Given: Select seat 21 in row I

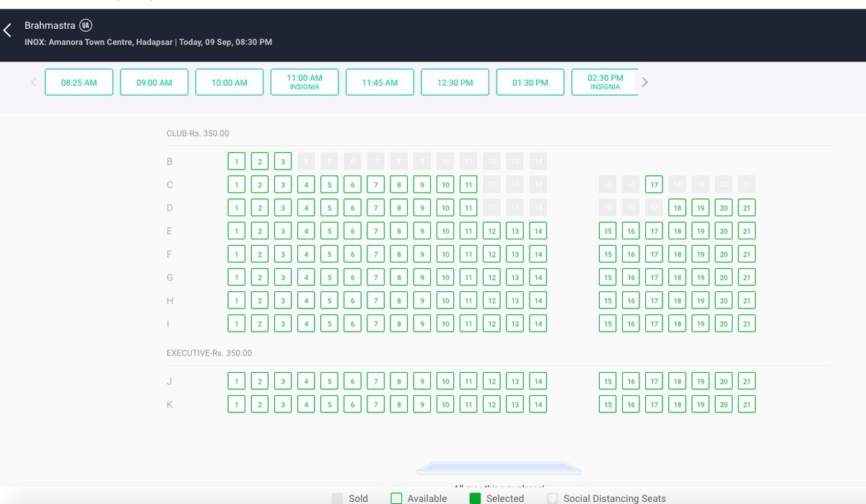Looking at the screenshot, I should pos(747,324).
